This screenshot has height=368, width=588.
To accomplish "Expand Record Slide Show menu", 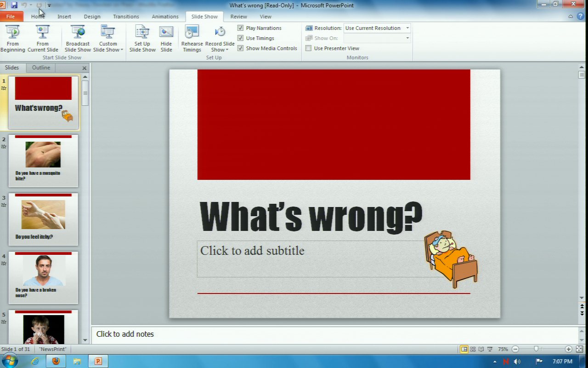I will pos(220,50).
